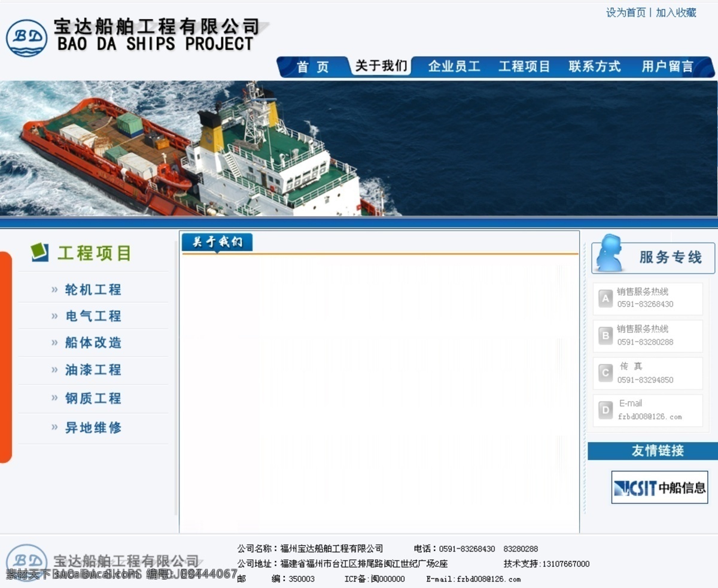
Task: Open the 轮机工程 project link
Action: point(93,290)
